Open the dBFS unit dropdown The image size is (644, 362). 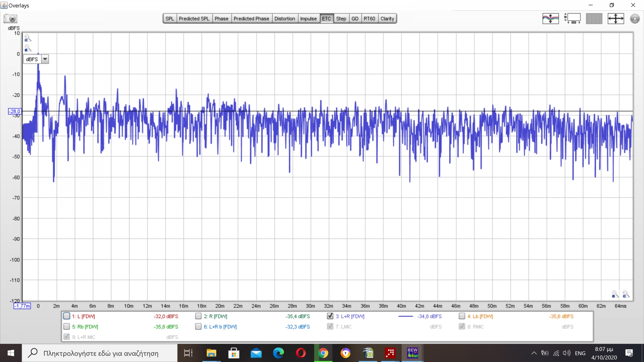[45, 59]
